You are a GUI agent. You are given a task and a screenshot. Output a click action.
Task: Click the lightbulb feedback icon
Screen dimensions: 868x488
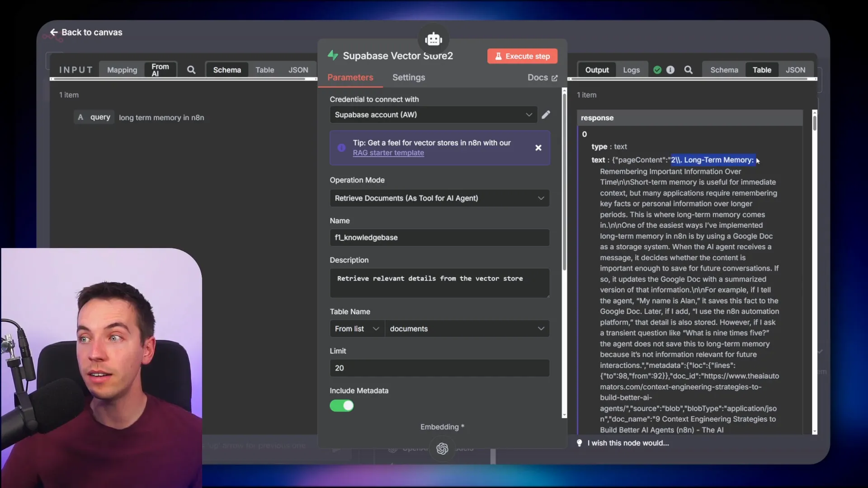tap(580, 443)
